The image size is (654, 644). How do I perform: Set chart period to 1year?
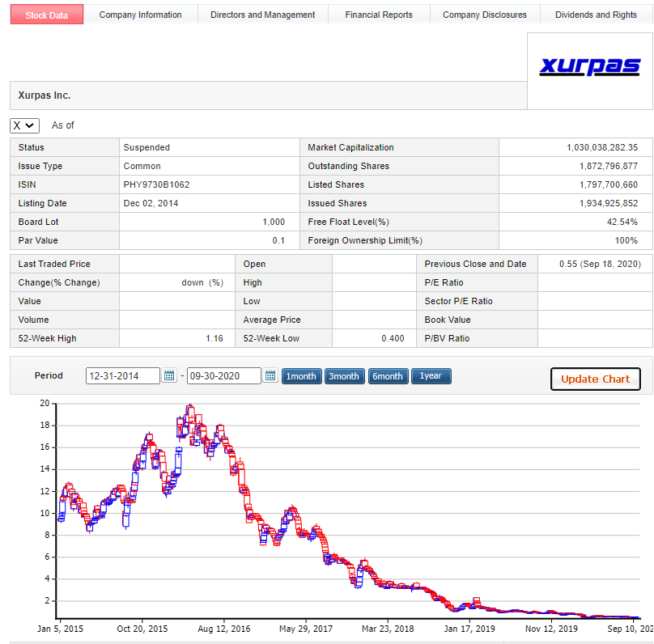[431, 376]
